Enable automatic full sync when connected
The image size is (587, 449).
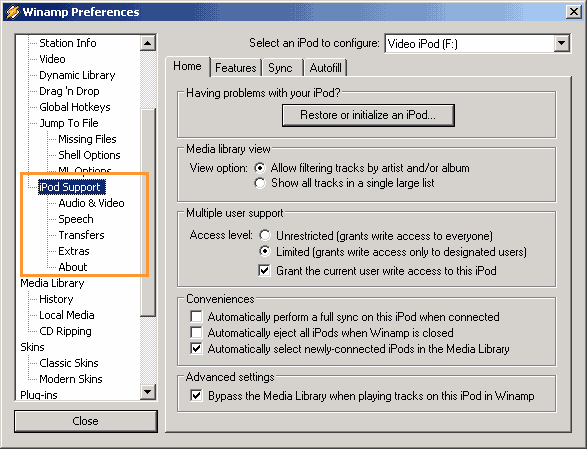point(196,316)
